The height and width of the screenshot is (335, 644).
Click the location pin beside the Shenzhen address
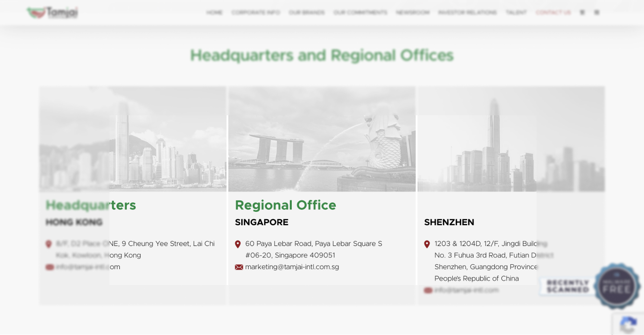pyautogui.click(x=427, y=244)
